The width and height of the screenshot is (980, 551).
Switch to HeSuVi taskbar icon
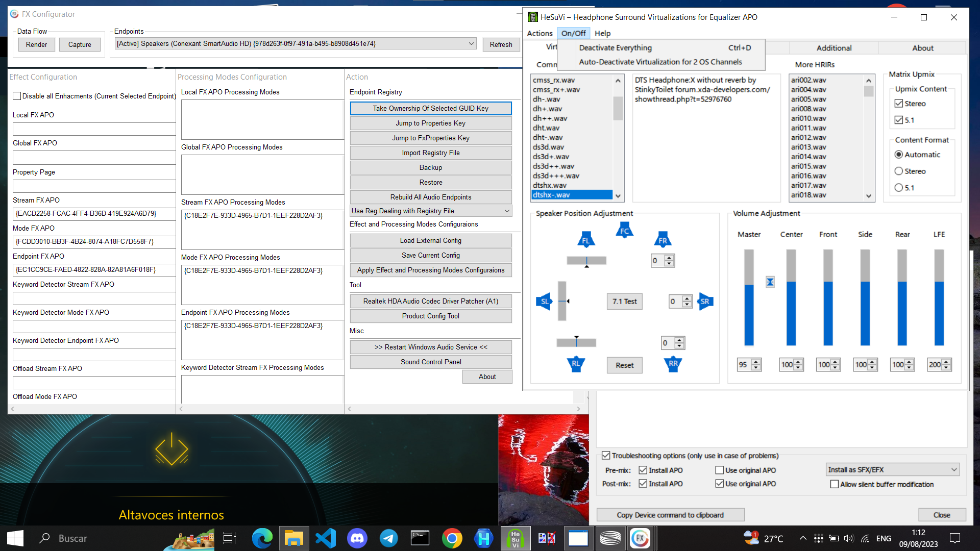(515, 538)
